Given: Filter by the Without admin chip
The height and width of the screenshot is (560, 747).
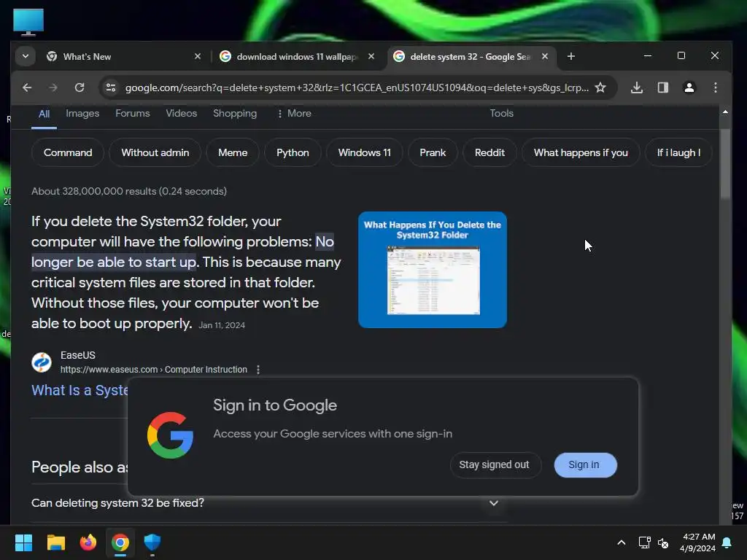Looking at the screenshot, I should click(155, 152).
